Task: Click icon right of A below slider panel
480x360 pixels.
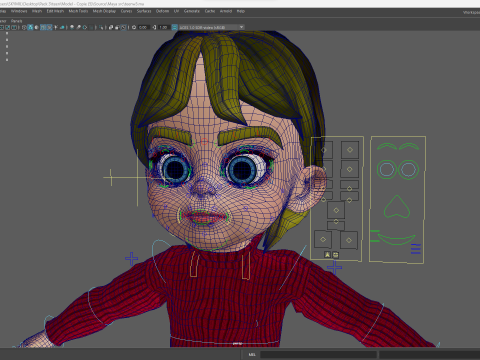Action: [x=335, y=255]
